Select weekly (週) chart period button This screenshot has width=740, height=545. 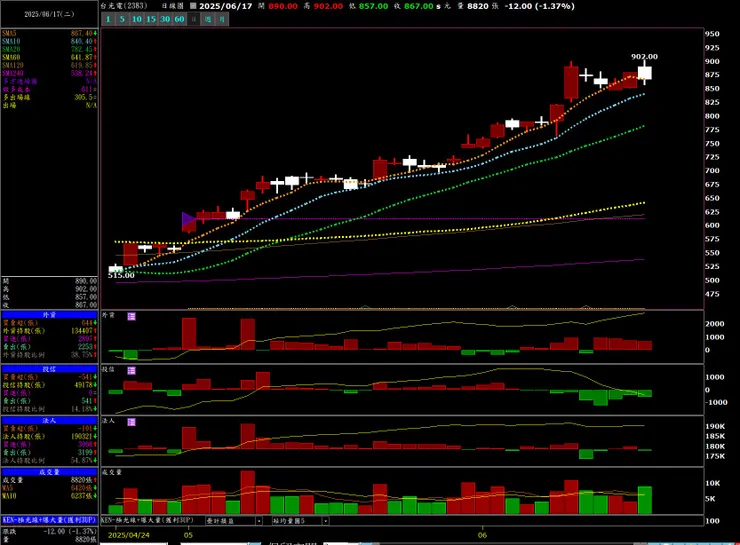[208, 19]
